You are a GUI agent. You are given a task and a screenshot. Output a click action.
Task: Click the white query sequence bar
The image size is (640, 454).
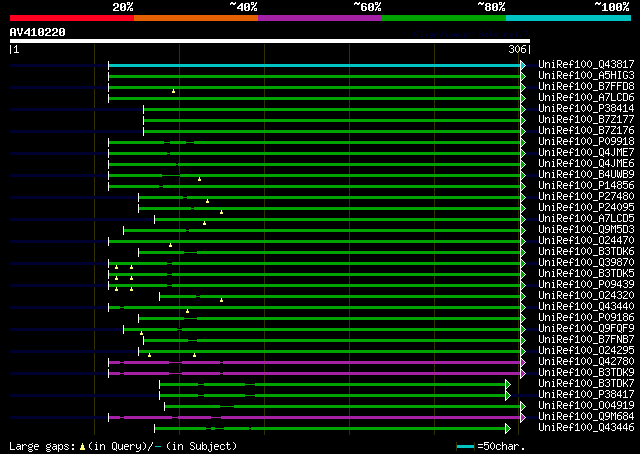(x=270, y=41)
